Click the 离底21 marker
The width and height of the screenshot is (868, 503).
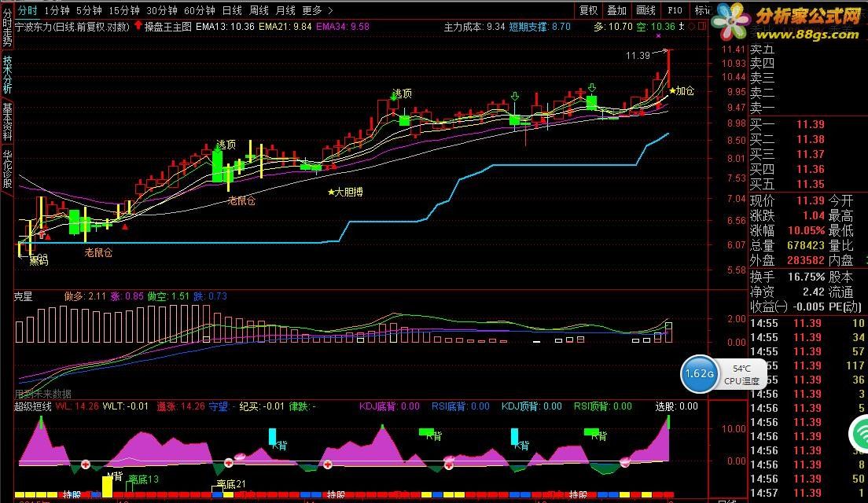click(x=230, y=485)
